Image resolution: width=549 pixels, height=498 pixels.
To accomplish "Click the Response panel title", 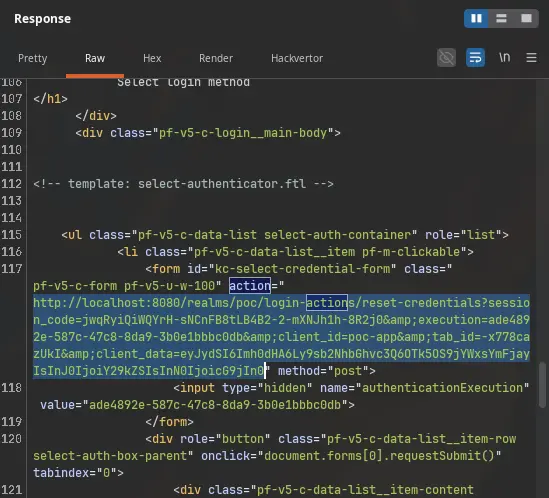I will (42, 19).
